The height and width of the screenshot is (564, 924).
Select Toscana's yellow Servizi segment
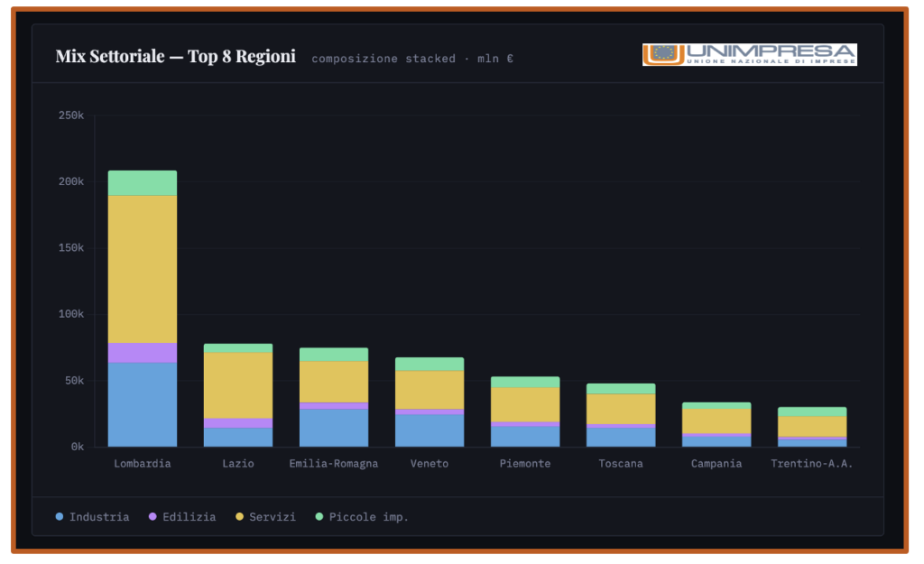621,409
